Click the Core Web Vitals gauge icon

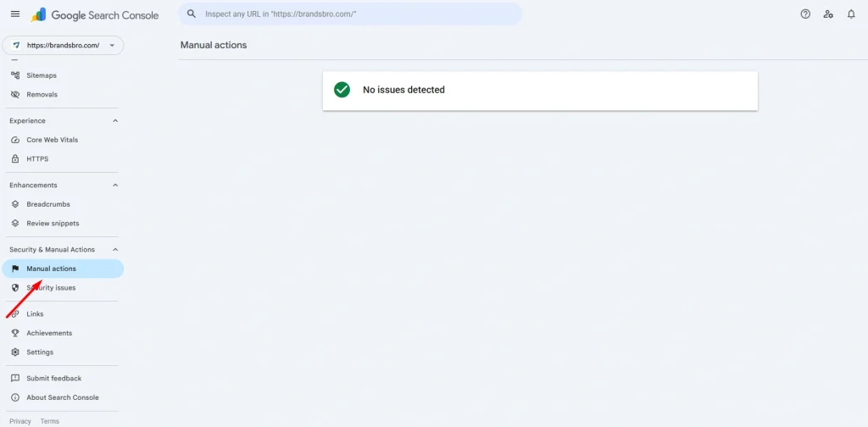pyautogui.click(x=15, y=140)
